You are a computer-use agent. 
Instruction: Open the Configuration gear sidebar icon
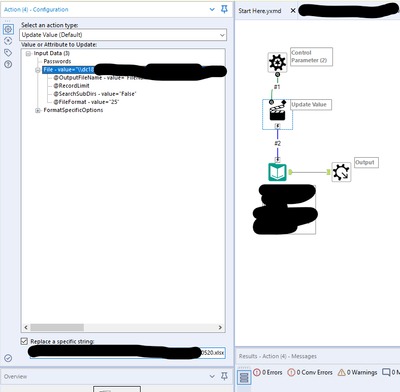tap(8, 29)
